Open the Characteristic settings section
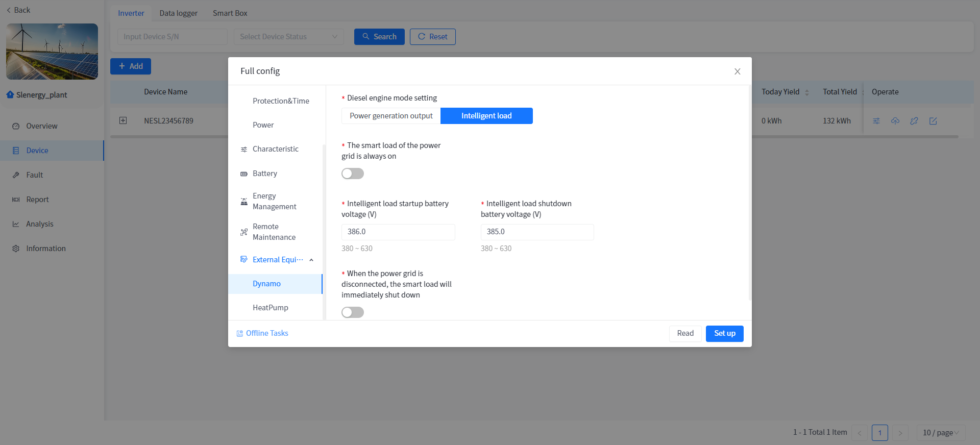 (x=275, y=149)
